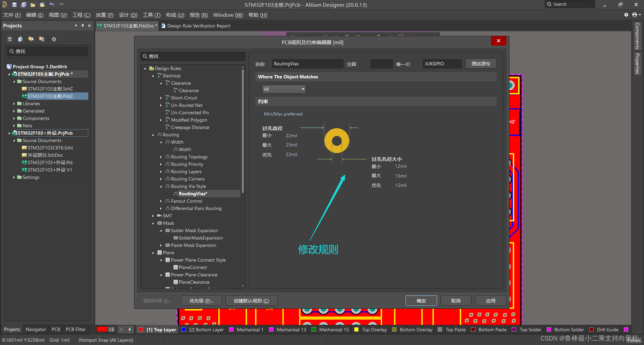Open document via title bar folder icon
Screen dimensions: 644x345
click(x=33, y=5)
